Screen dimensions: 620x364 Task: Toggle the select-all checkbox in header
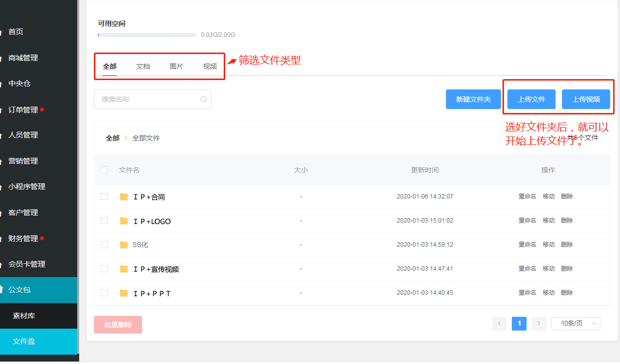pos(104,170)
